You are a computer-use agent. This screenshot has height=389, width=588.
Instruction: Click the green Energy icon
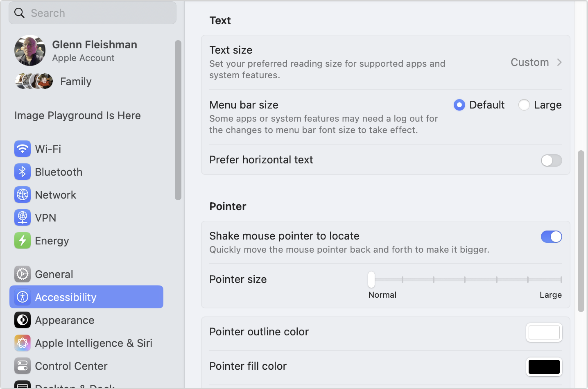[23, 241]
